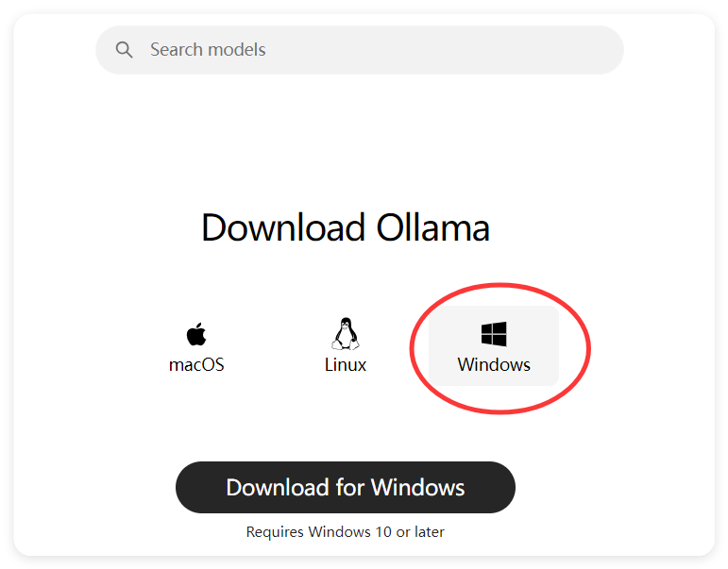The width and height of the screenshot is (728, 569).
Task: Click the Download Ollama heading
Action: 346,227
